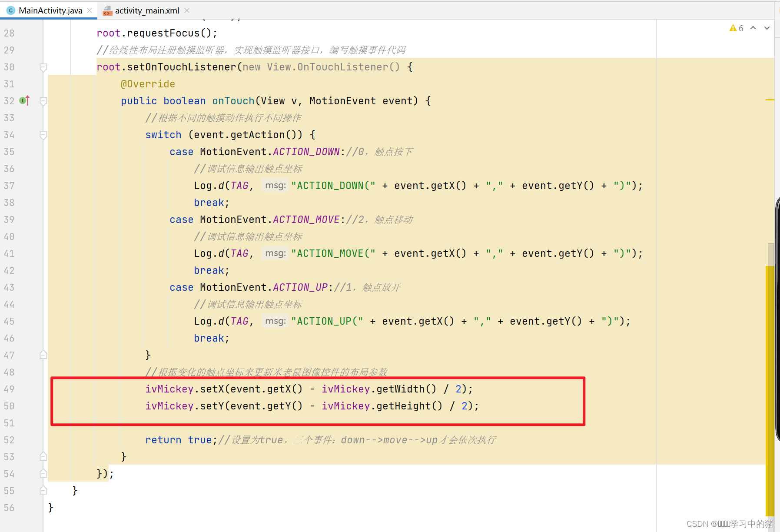Click ivMickey.setX on line 49
This screenshot has height=532, width=780.
(x=185, y=389)
